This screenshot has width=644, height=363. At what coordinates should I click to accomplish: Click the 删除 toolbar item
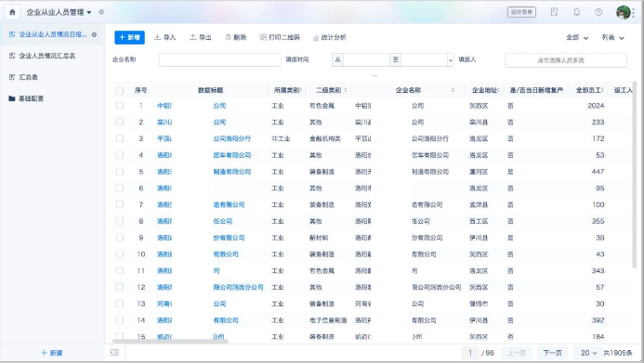point(236,37)
